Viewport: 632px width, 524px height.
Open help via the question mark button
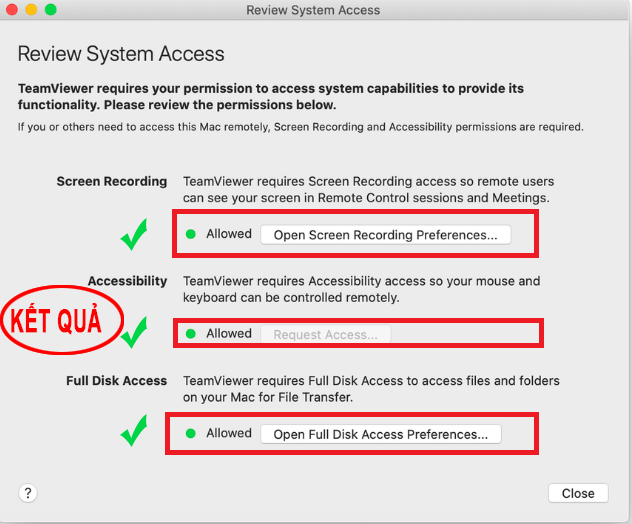(x=28, y=493)
